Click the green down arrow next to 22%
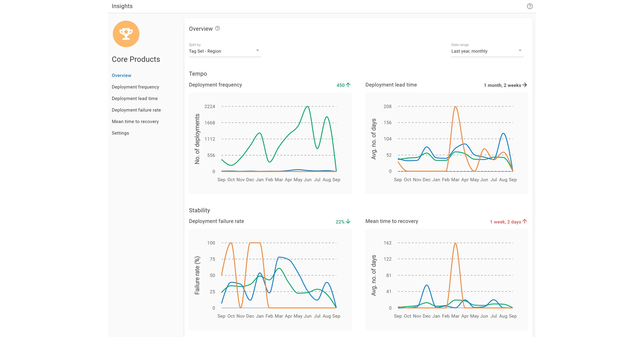644x337 pixels. (348, 221)
